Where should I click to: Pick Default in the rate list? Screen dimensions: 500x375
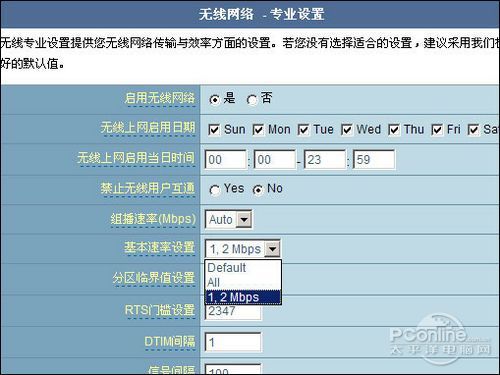click(x=243, y=268)
